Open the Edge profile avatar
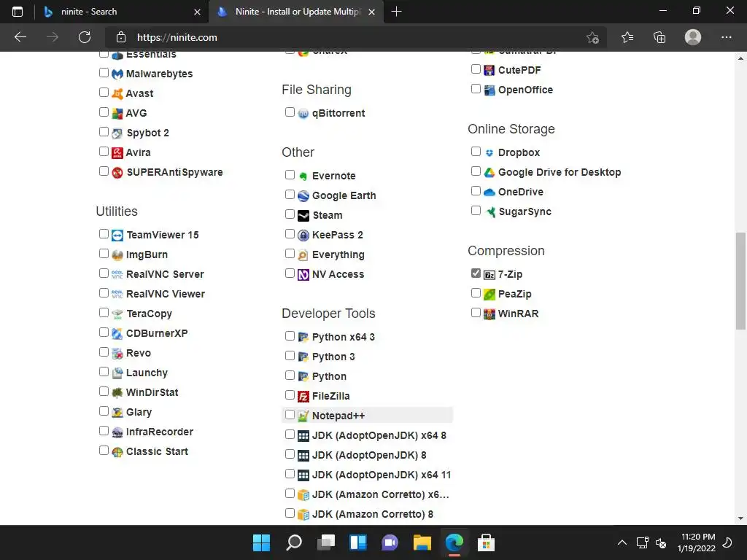The width and height of the screenshot is (747, 560). pos(693,37)
